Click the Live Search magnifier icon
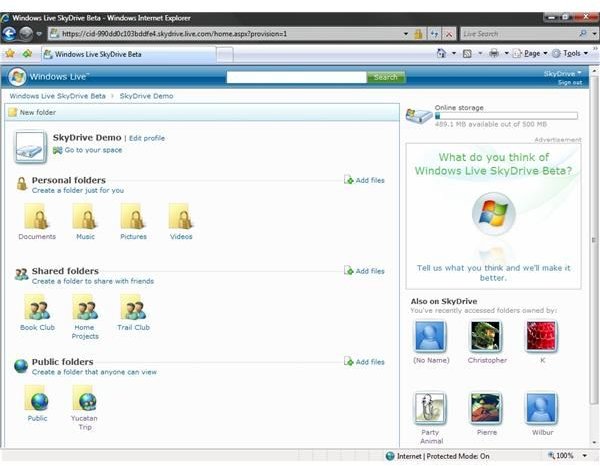This screenshot has width=600, height=466. [583, 34]
